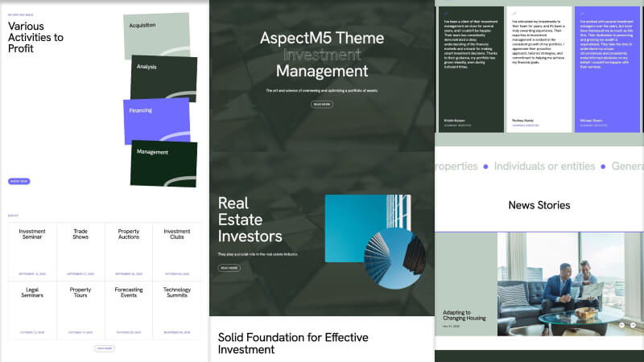Click quote icon on white testimonial card
Screen dimensions: 644x362
pyautogui.click(x=513, y=12)
